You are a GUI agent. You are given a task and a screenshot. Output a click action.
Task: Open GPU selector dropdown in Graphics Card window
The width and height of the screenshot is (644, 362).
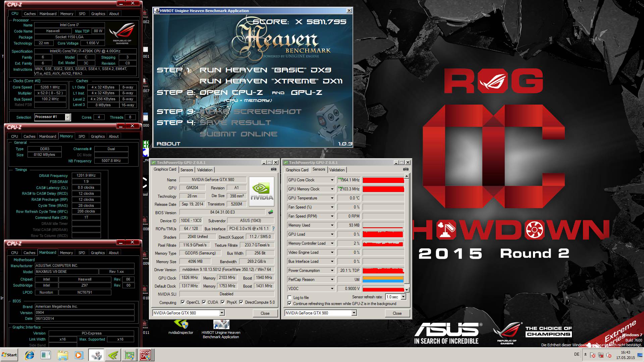(222, 313)
